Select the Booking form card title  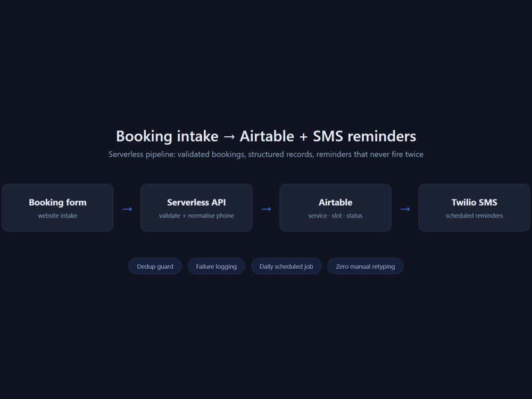[x=57, y=203]
